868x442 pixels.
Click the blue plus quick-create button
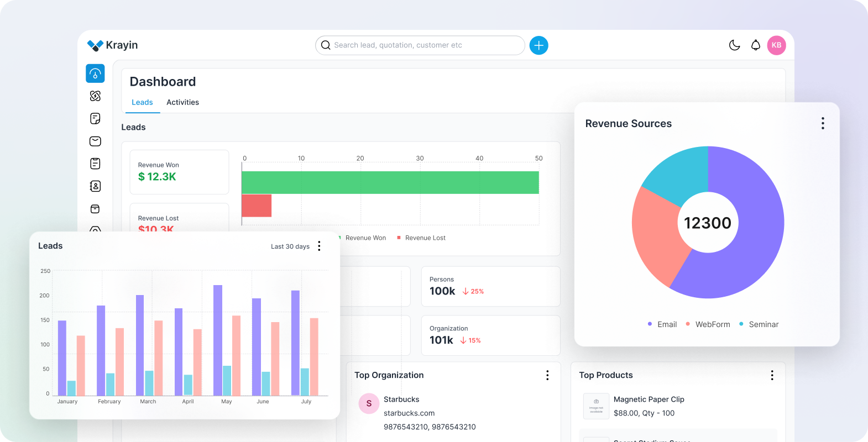click(x=538, y=45)
